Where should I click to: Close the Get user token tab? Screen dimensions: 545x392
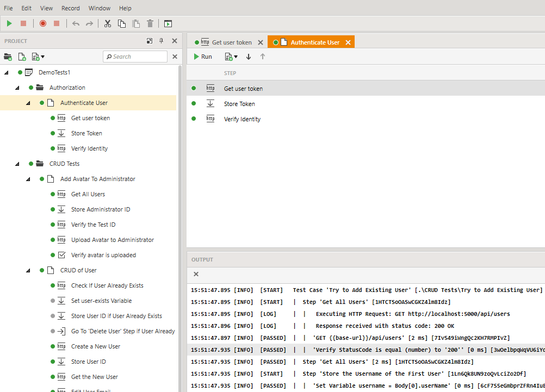[x=261, y=42]
